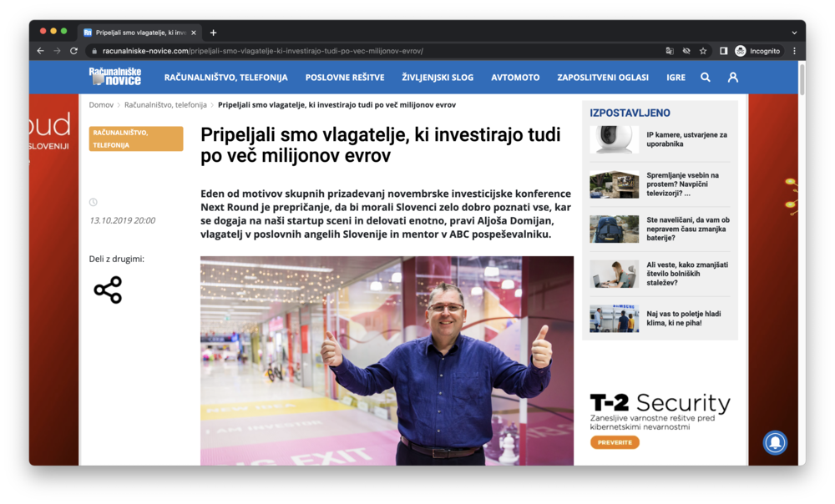
Task: Click the blue notification bell icon
Action: click(776, 441)
